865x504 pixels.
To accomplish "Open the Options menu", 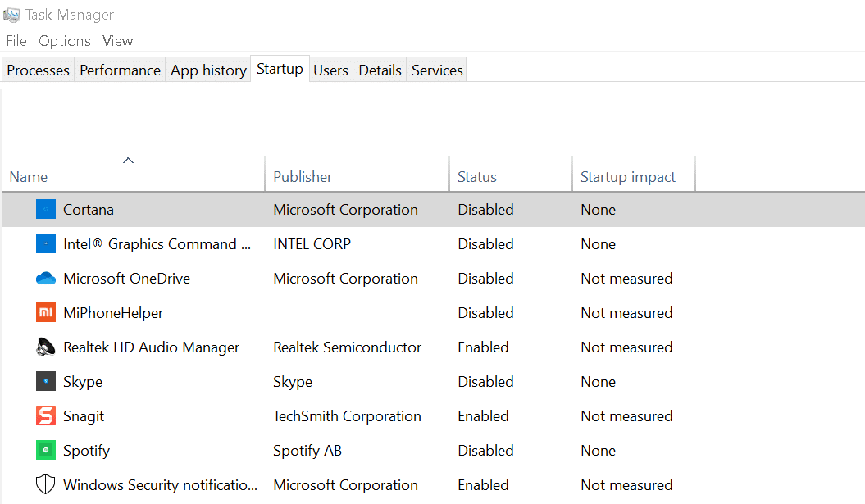I will pyautogui.click(x=65, y=41).
